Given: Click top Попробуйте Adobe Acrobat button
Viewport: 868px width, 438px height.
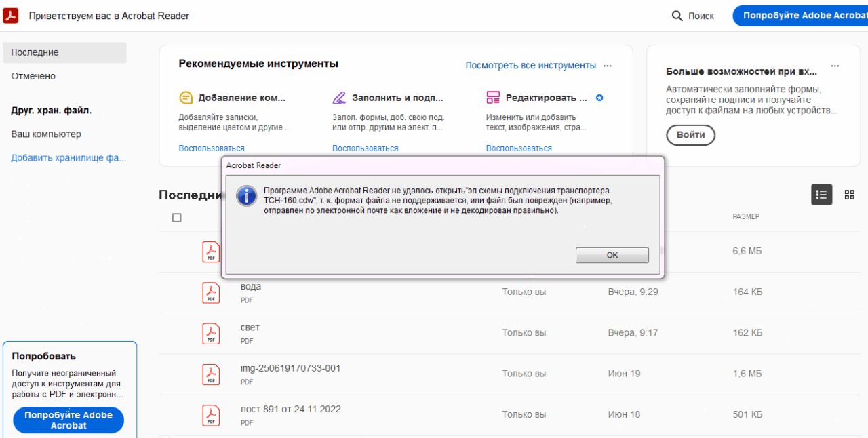Looking at the screenshot, I should (800, 16).
